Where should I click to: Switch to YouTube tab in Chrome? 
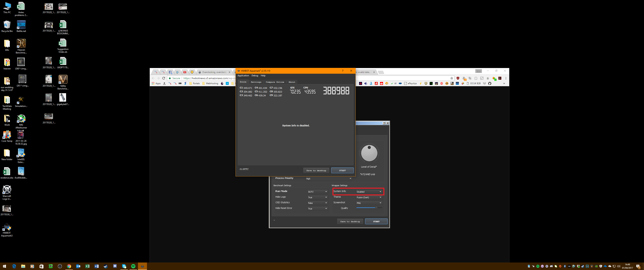click(185, 72)
